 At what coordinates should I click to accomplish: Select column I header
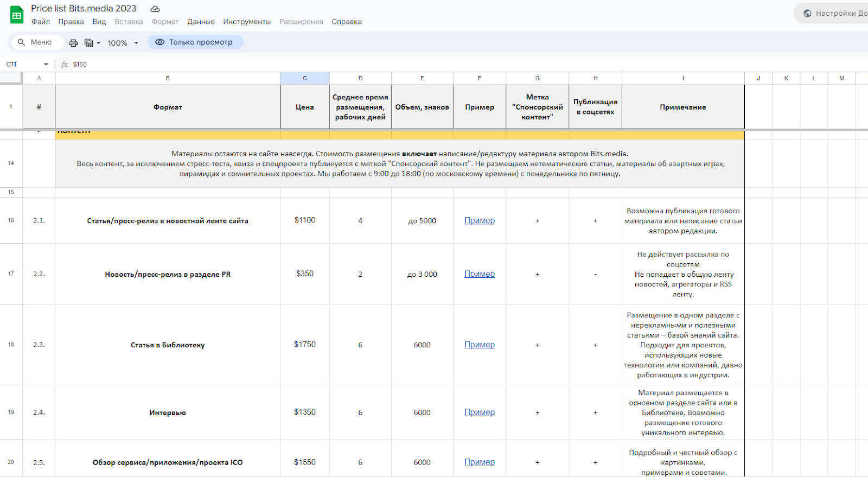point(683,78)
